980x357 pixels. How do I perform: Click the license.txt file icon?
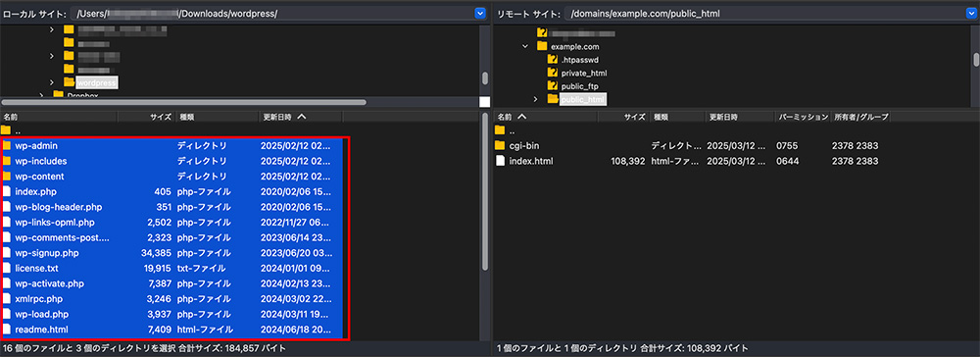(7, 268)
